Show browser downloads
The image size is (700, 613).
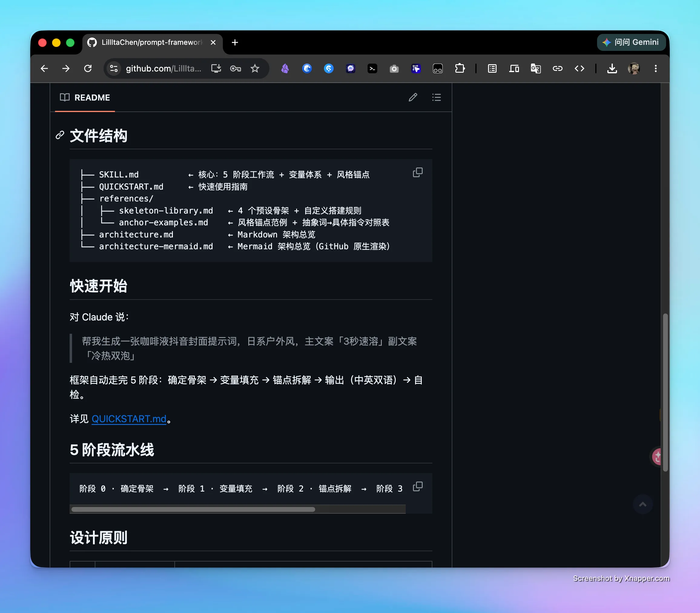(612, 69)
